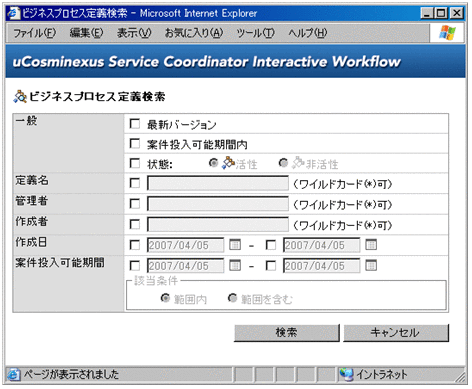This screenshot has height=389, width=472.
Task: Enable the 案件投入可能期間内 checkbox
Action: pyautogui.click(x=135, y=144)
